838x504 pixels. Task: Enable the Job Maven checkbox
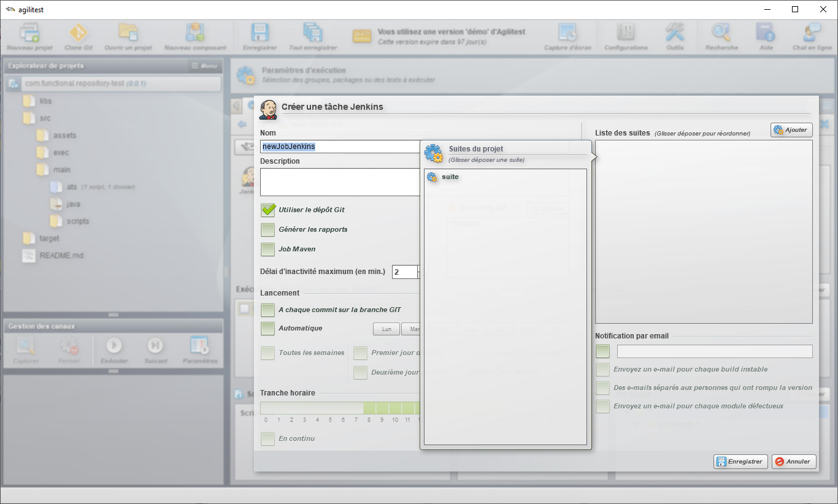pyautogui.click(x=267, y=250)
